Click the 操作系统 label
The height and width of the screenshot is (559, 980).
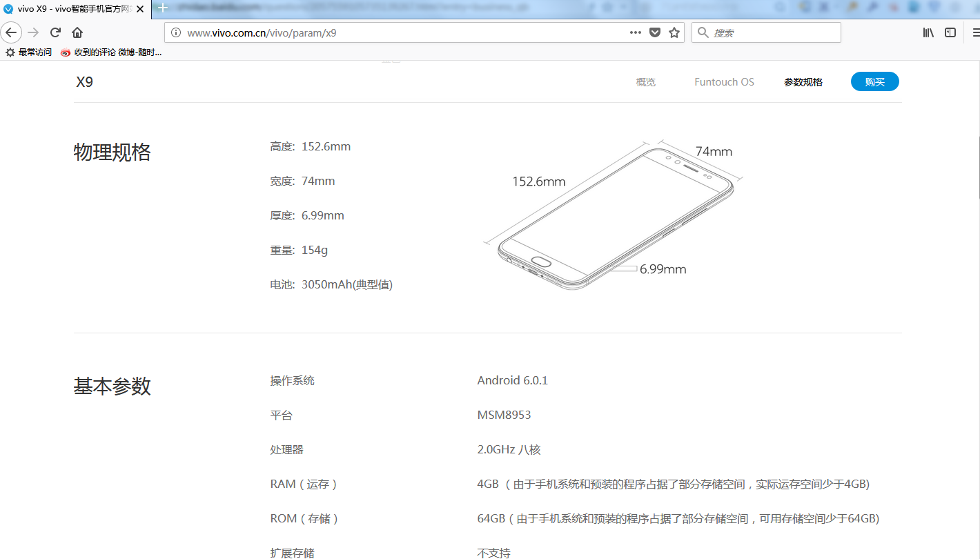292,380
